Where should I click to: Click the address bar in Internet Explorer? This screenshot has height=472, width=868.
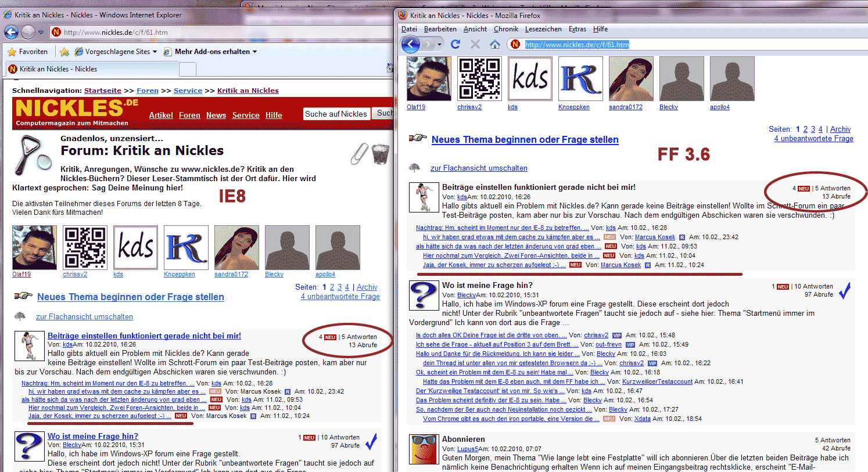click(x=221, y=33)
